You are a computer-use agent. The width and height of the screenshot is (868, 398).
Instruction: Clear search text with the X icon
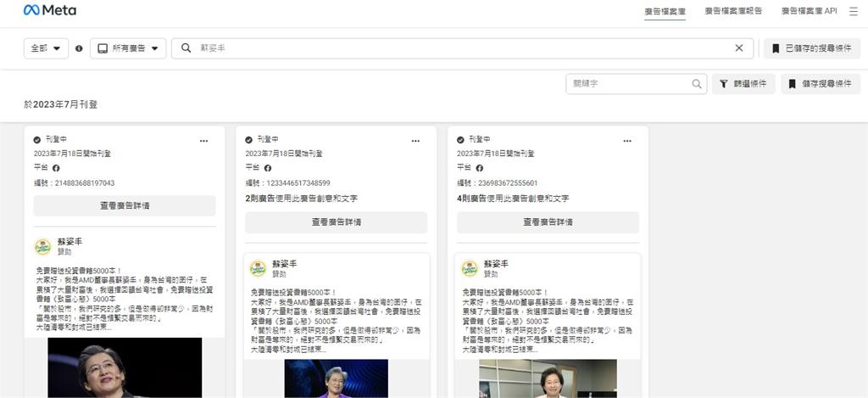point(739,48)
